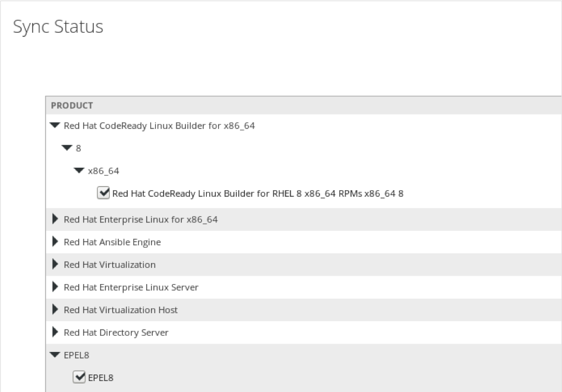
Task: Expand Red Hat Enterprise Linux for x86_64
Action: tap(56, 219)
